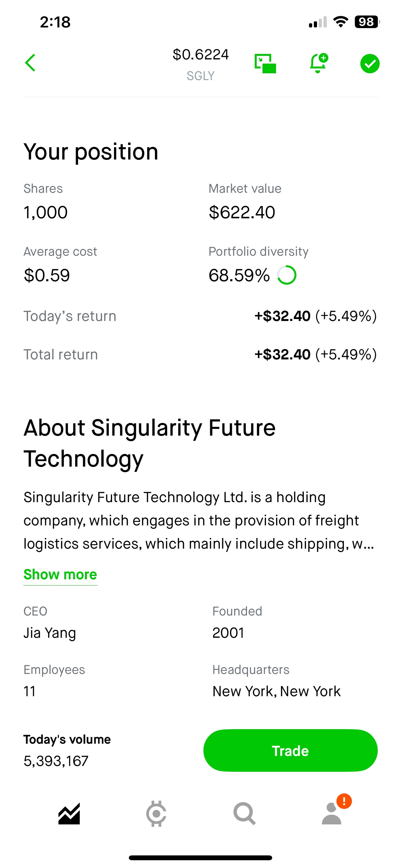Viewport: 401px width, 868px height.
Task: Tap the orange notification badge
Action: point(344,801)
